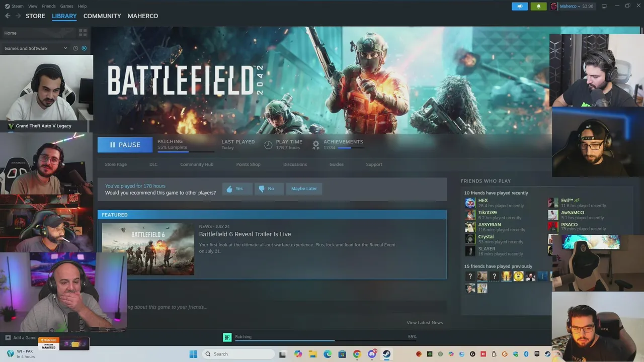Screen dimensions: 644x362
Task: Click the Achievements badge icon
Action: click(x=316, y=145)
